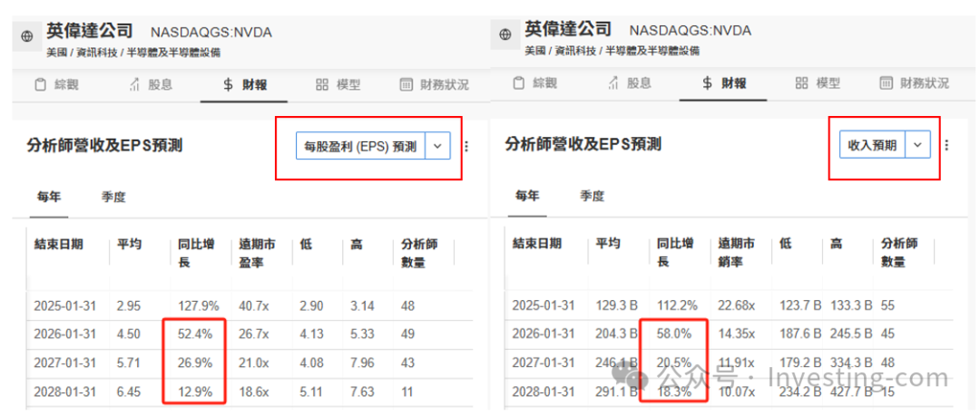Open the 財務狀況 tab in the revenue forecast panel
980x416 pixels.
point(914,83)
